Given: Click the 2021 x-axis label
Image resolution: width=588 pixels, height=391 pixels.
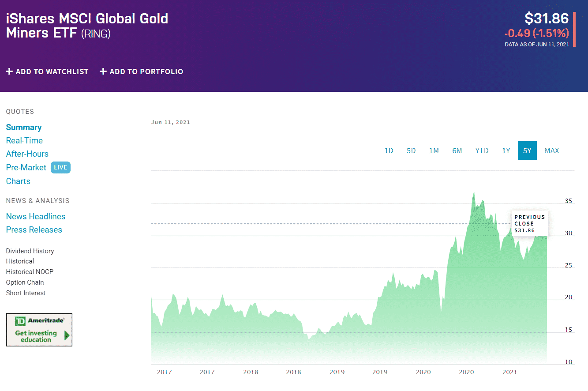Looking at the screenshot, I should pyautogui.click(x=510, y=372).
